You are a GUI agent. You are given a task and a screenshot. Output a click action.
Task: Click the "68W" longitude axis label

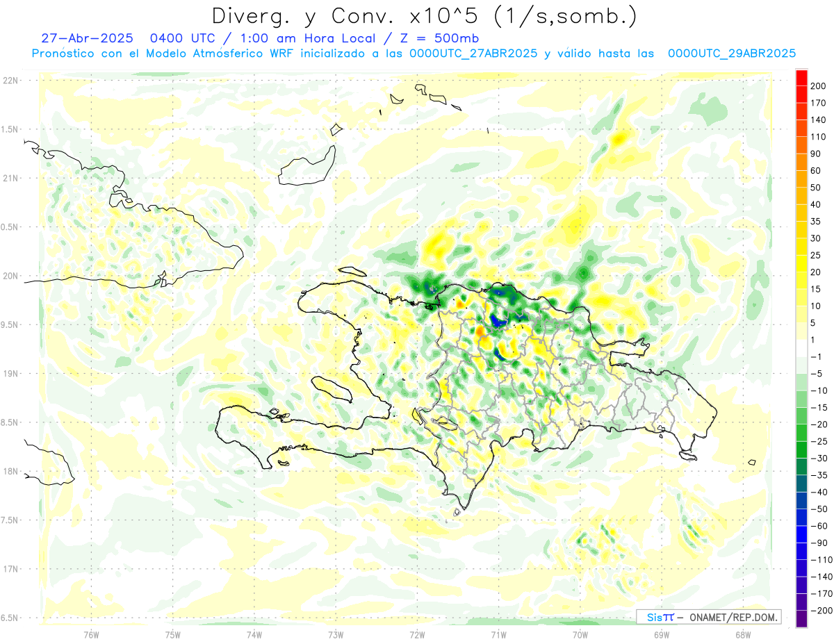[x=743, y=634]
